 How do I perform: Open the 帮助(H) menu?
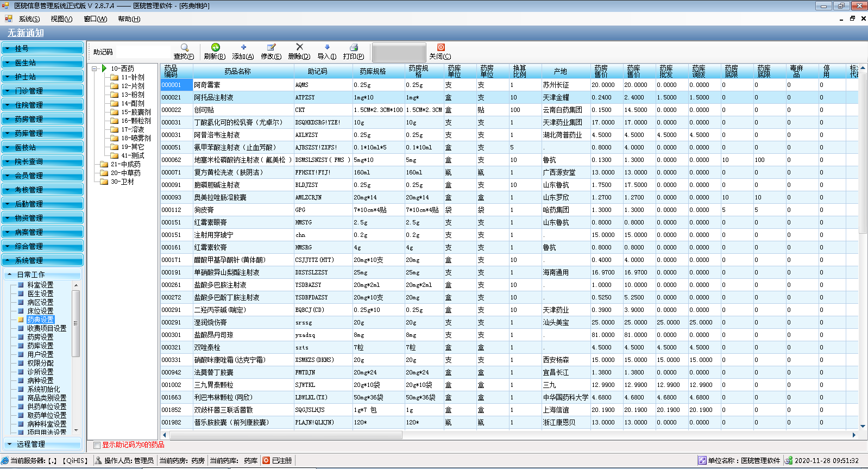click(129, 19)
